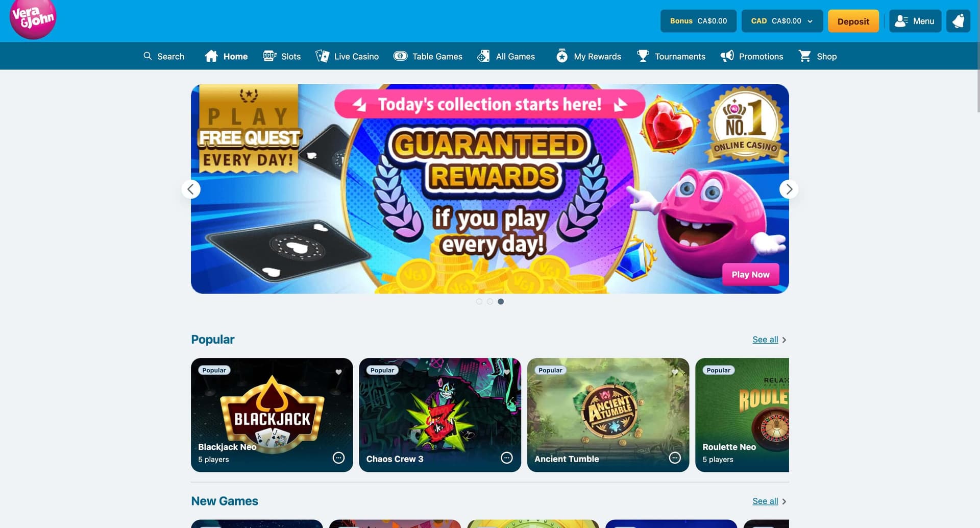Open Slots from the navigation bar
Viewport: 980px width, 528px height.
(x=282, y=56)
